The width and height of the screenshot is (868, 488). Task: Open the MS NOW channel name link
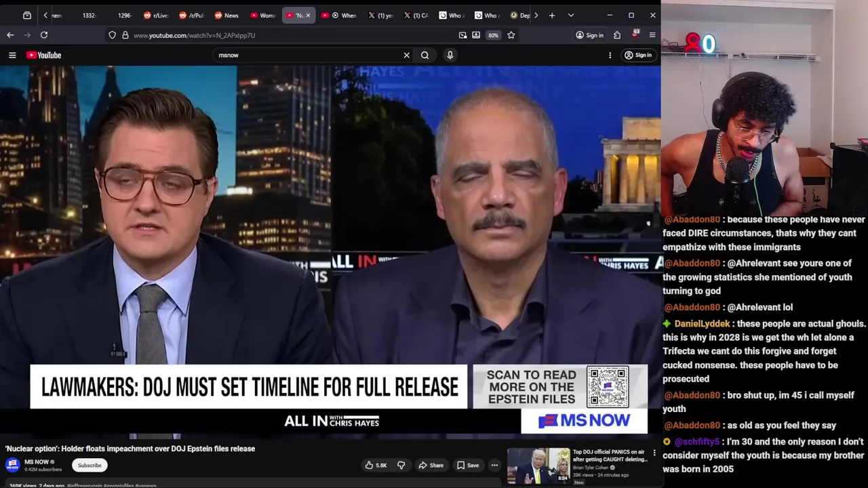tap(37, 462)
